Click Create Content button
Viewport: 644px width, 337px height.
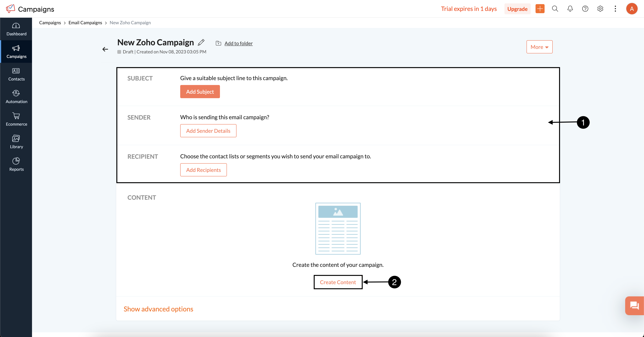[x=338, y=282]
